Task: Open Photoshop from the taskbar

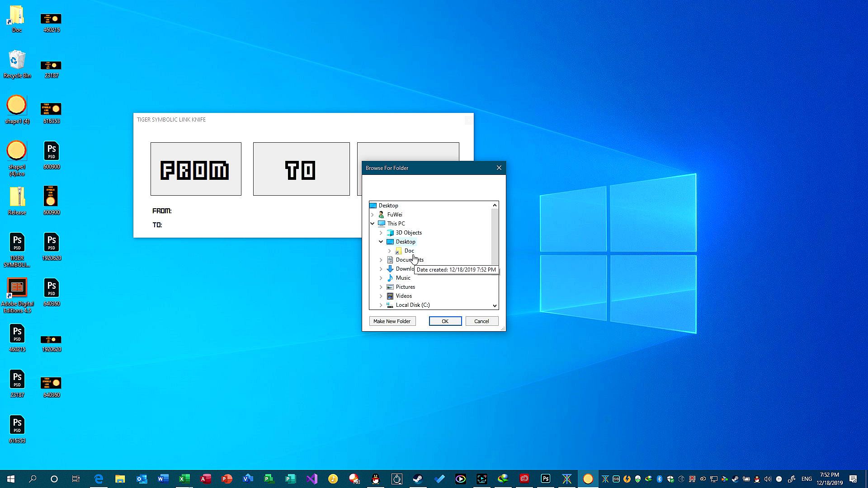Action: pos(546,479)
